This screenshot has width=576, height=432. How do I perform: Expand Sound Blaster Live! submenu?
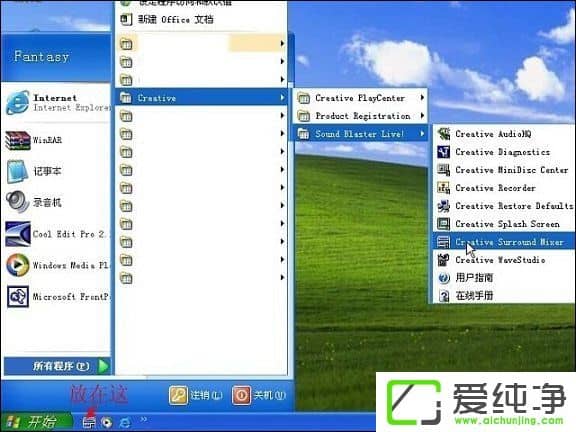[361, 134]
